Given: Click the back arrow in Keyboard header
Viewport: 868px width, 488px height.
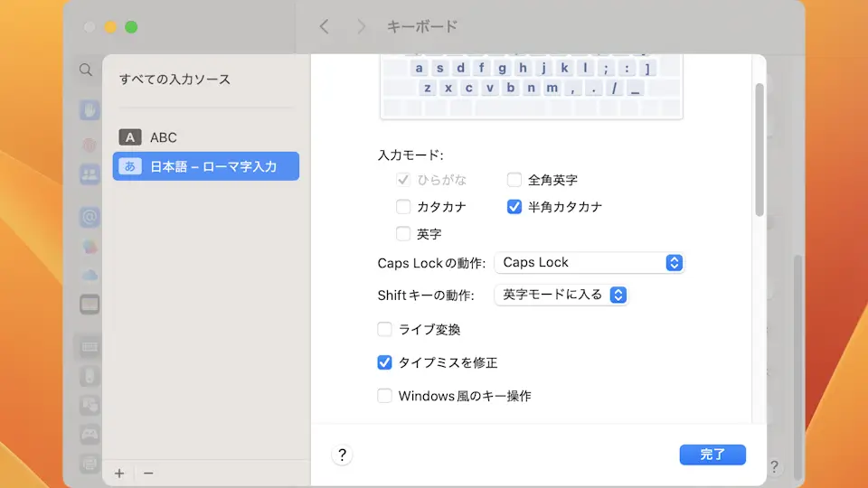Looking at the screenshot, I should click(x=325, y=27).
